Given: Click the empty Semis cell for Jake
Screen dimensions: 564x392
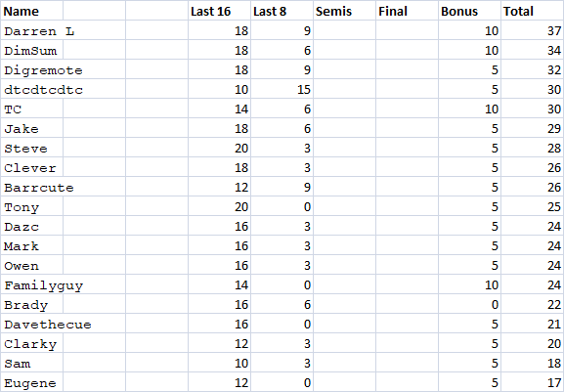Looking at the screenshot, I should click(x=344, y=128).
